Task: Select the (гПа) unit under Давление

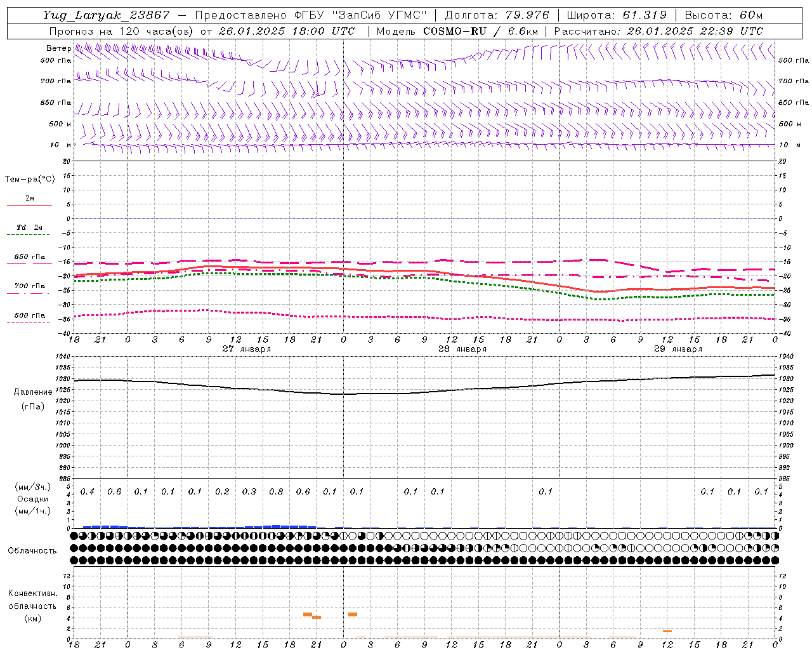Action: (x=33, y=406)
